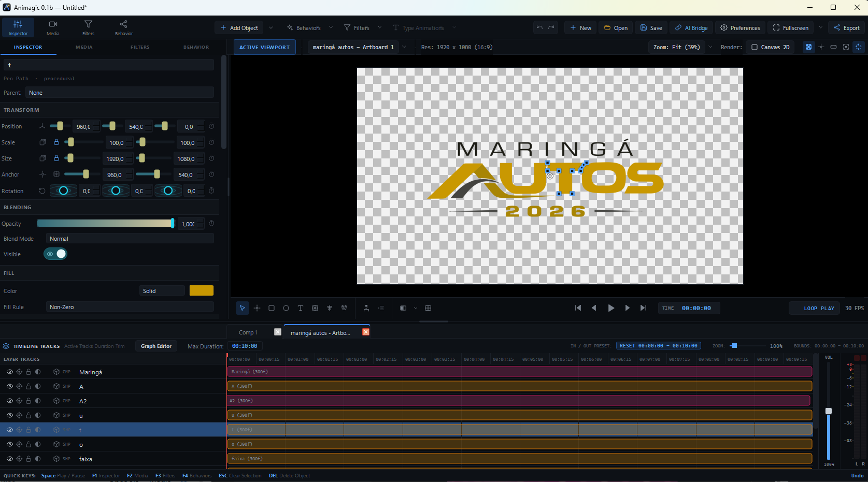Open the Blend Mode Normal dropdown
Screen dimensions: 868x482
(130, 239)
